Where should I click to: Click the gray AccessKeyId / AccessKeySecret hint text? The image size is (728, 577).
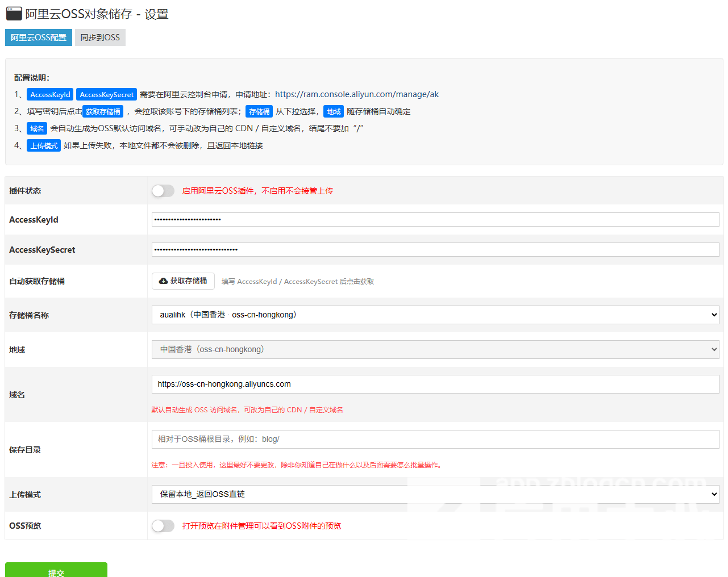(298, 282)
